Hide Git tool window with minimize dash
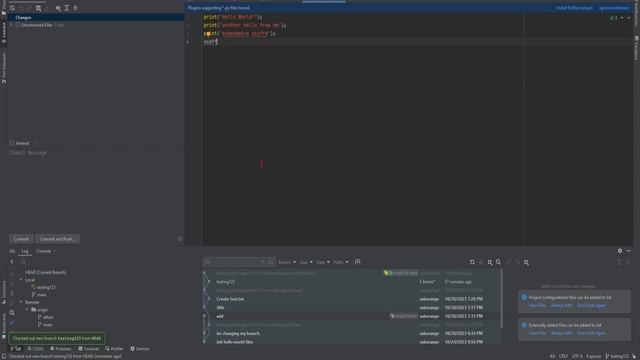Viewport: 640px width, 360px height. (629, 251)
